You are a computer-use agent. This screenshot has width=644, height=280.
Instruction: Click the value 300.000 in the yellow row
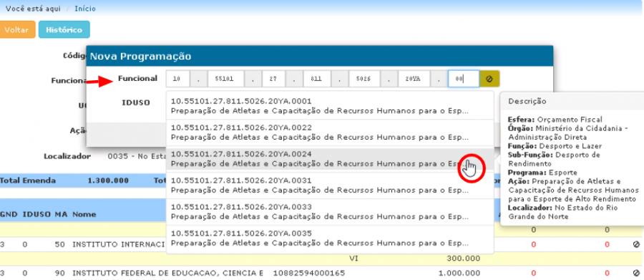point(463,259)
